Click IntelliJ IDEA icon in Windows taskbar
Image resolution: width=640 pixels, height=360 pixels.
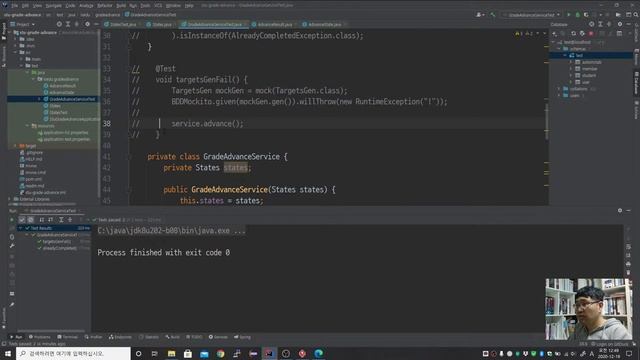pos(269,353)
